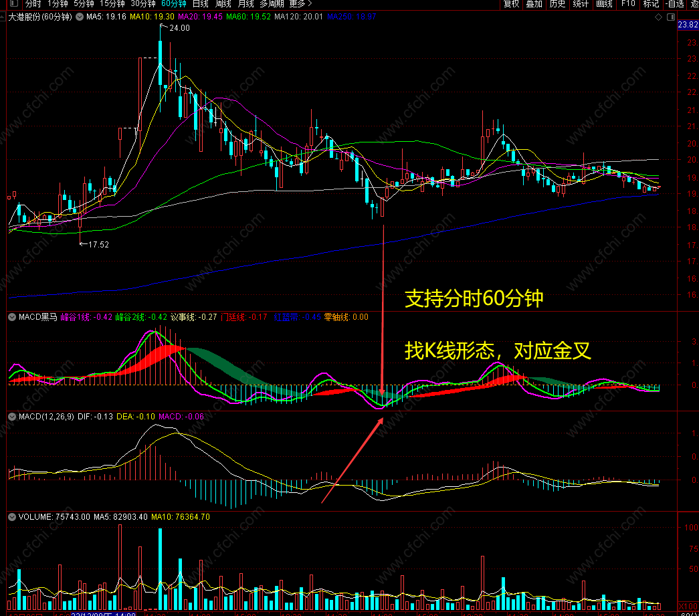
Task: Click the 零轴线: 0.00 orange value
Action: pyautogui.click(x=346, y=317)
